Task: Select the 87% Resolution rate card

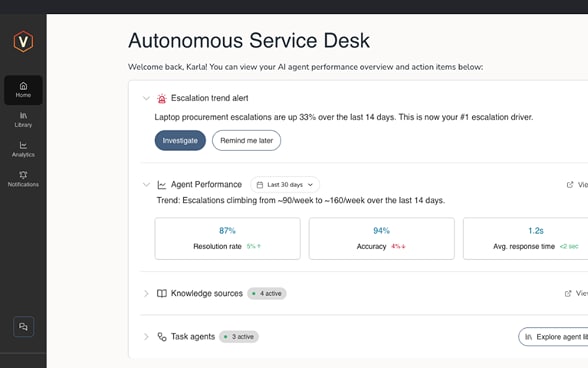Action: (228, 239)
